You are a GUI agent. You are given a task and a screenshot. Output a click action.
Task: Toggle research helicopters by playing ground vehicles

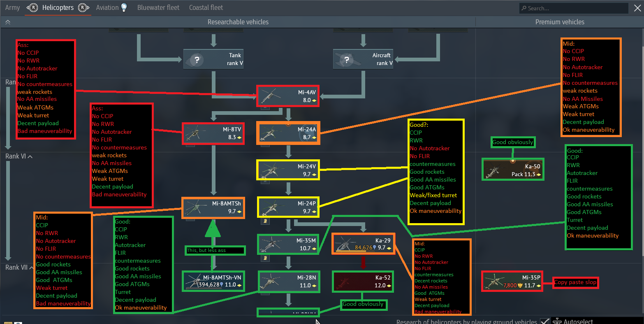[x=544, y=321]
